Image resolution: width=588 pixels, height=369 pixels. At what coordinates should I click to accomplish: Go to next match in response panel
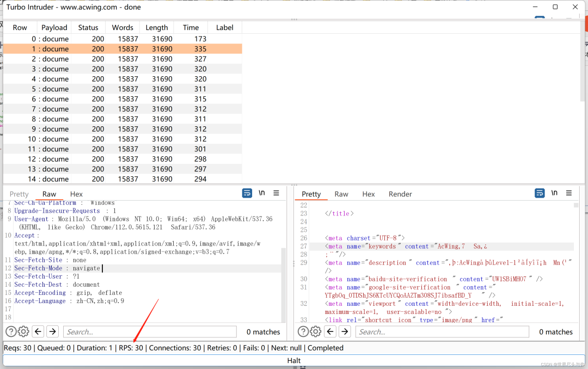point(345,331)
